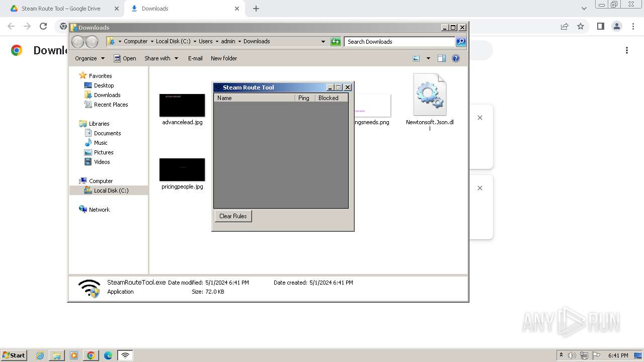Viewport: 644px width, 362px height.
Task: Click Local Disk (C:) breadcrumb
Action: (173, 42)
